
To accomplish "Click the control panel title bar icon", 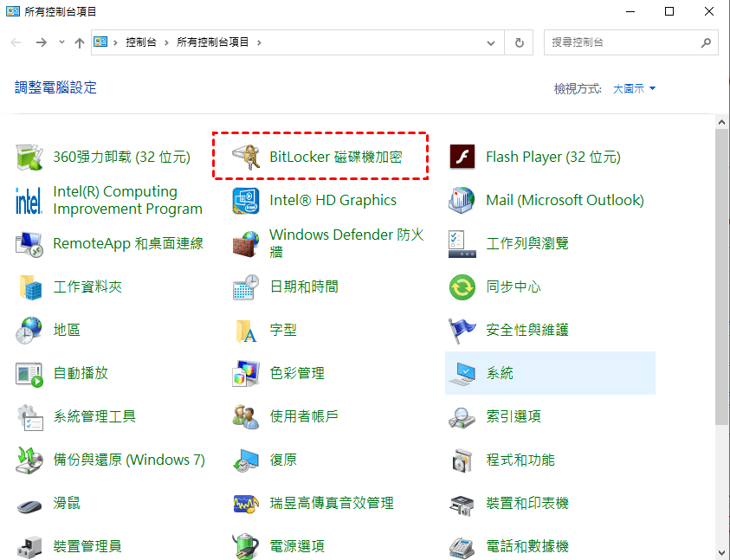I will pos(13,11).
